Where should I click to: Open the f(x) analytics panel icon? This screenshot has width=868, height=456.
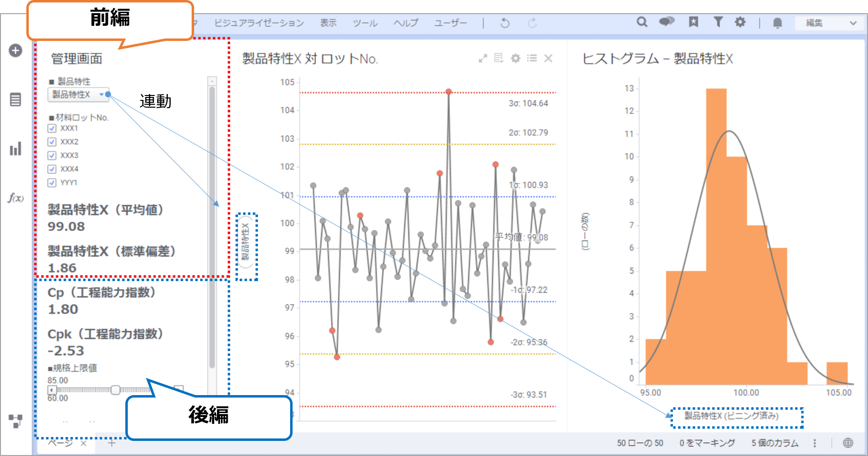(16, 198)
